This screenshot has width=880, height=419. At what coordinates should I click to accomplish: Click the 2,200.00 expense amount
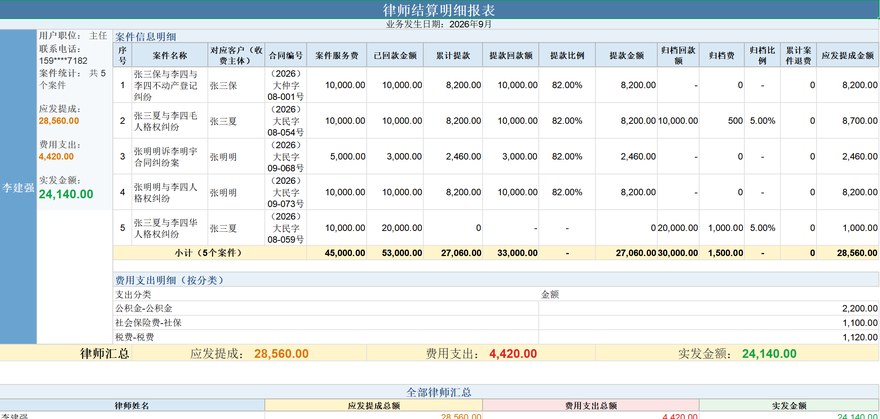(860, 309)
